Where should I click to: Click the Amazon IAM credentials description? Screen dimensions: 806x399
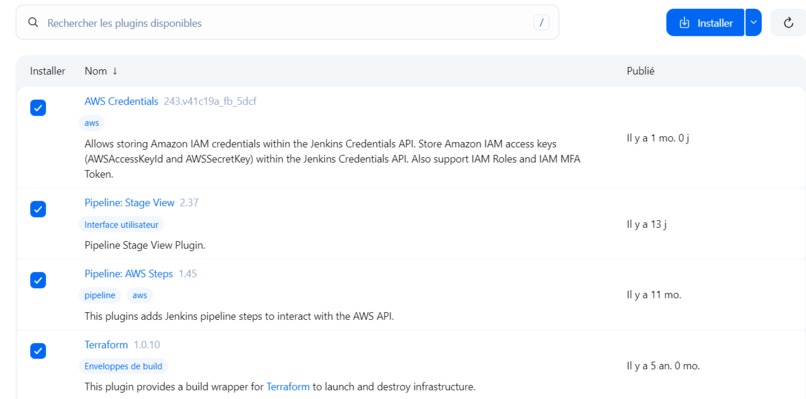click(x=333, y=159)
